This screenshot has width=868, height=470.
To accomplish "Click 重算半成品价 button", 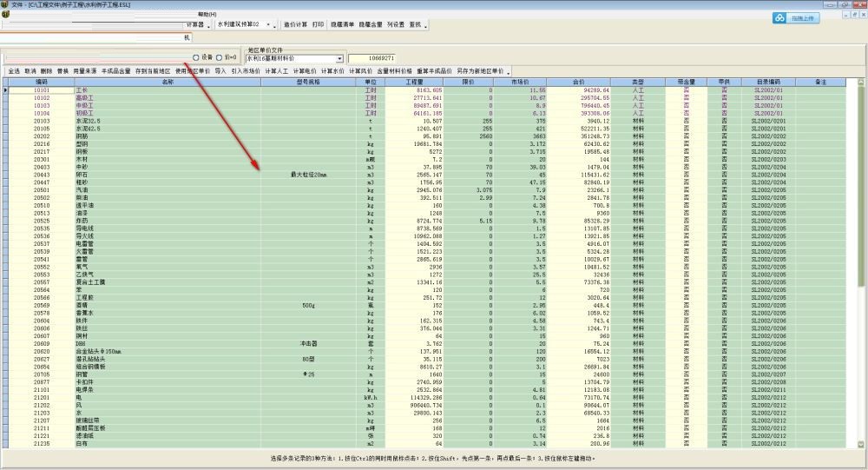I will [434, 71].
